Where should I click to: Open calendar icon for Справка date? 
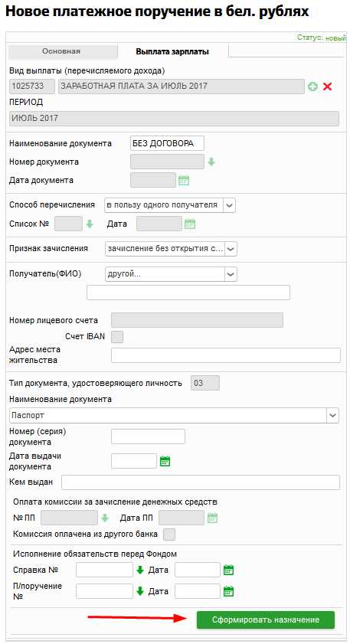(228, 570)
